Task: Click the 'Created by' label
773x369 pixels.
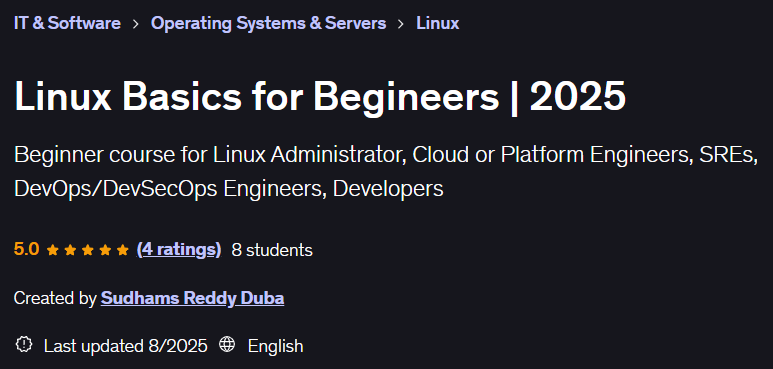Action: click(55, 299)
